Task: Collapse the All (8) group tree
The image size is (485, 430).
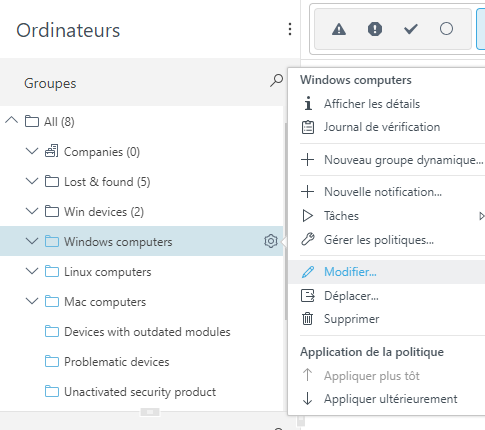Action: [x=11, y=120]
